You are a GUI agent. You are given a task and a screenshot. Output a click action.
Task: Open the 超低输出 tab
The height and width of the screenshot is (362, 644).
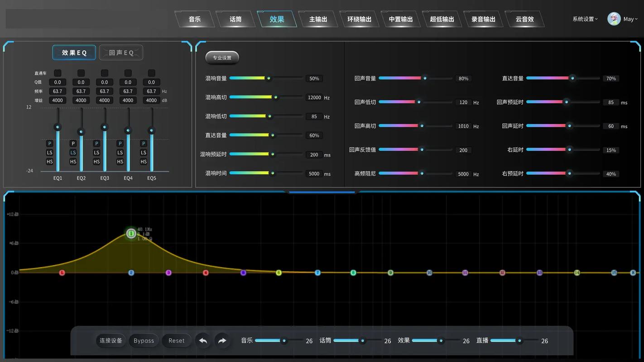click(x=442, y=19)
